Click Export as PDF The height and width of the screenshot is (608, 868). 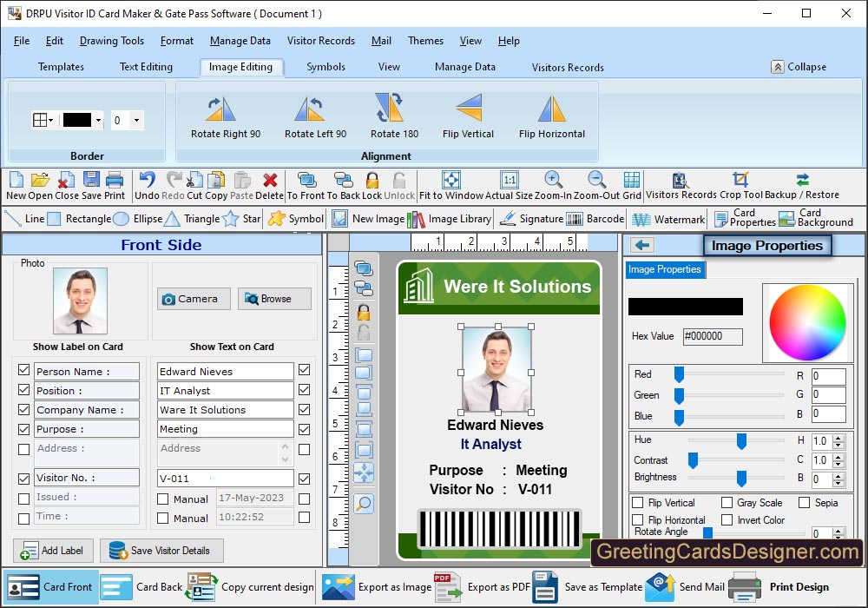click(482, 587)
